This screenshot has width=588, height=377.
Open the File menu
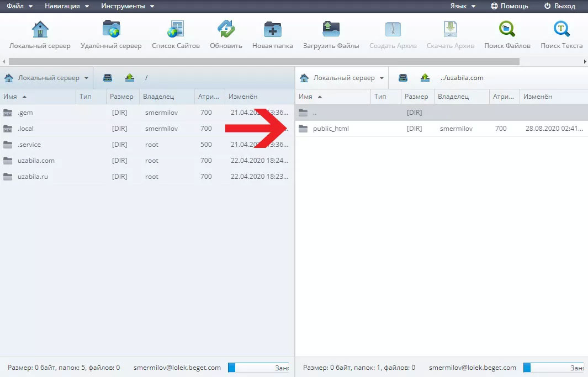[x=19, y=6]
